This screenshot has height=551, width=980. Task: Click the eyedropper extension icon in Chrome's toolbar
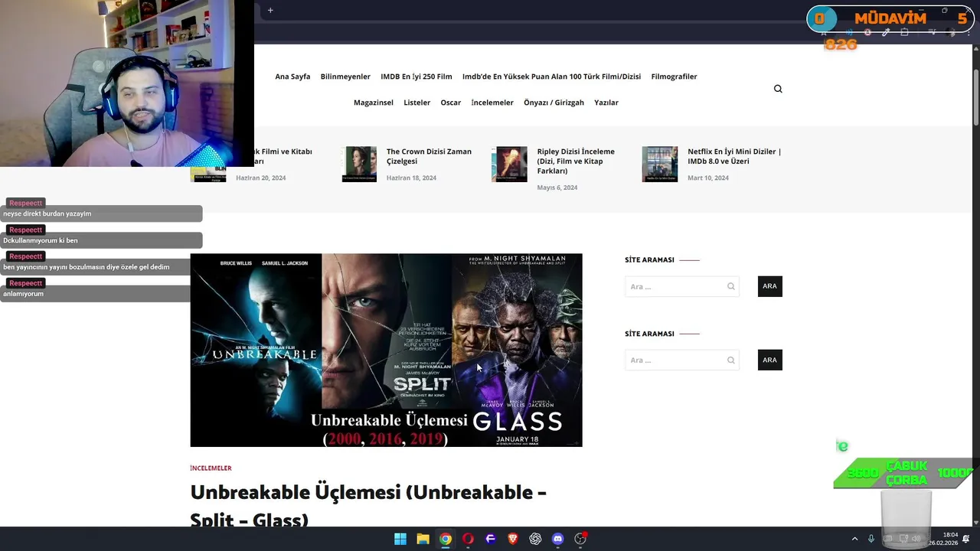click(886, 32)
